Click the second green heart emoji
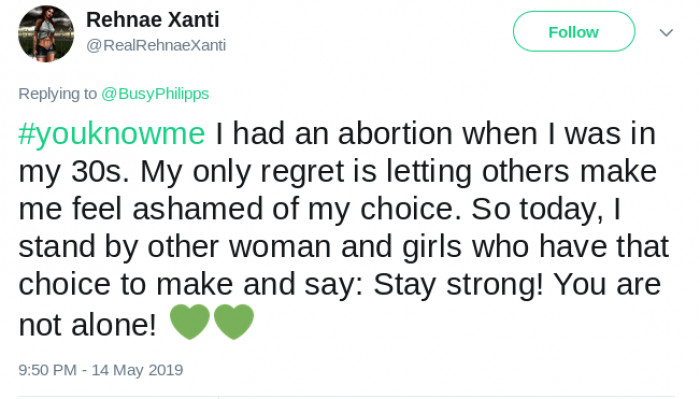Viewport: 700px width, 399px height. (x=234, y=321)
